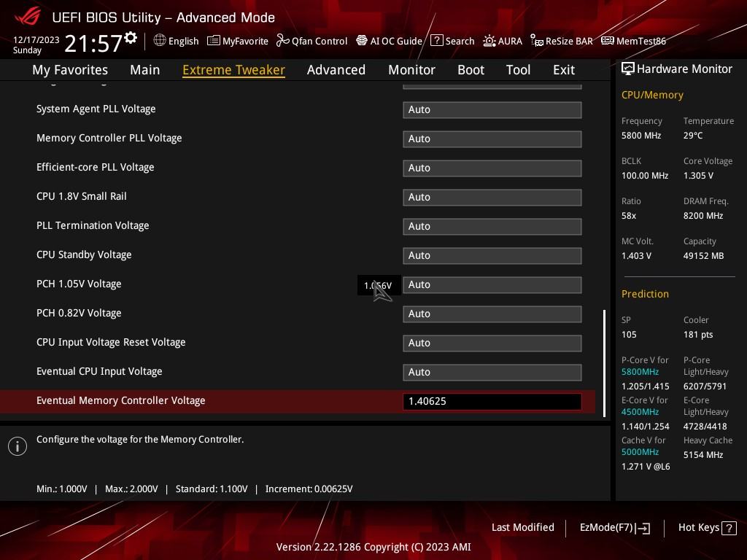Toggle ReSize BAR icon
This screenshot has height=560, width=747.
(537, 41)
